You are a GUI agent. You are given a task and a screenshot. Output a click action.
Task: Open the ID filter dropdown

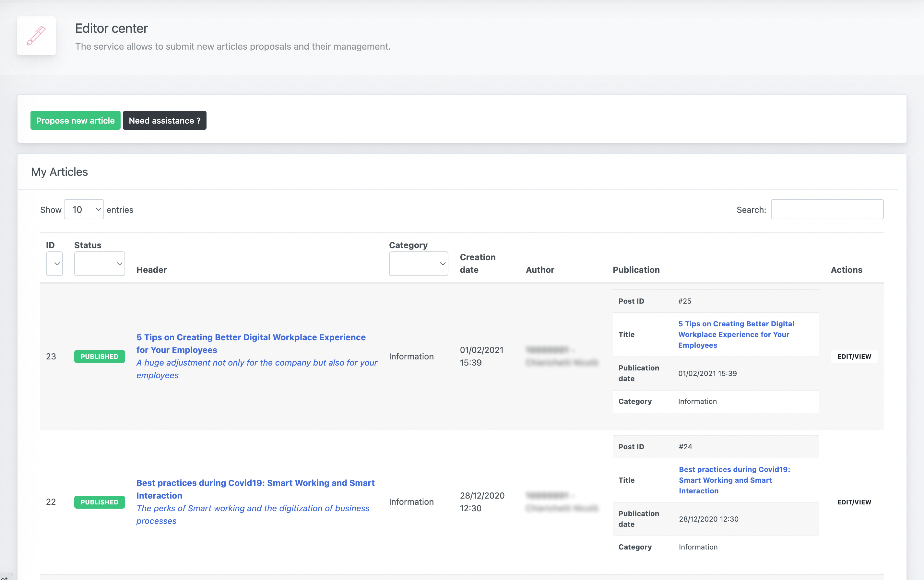click(x=54, y=263)
